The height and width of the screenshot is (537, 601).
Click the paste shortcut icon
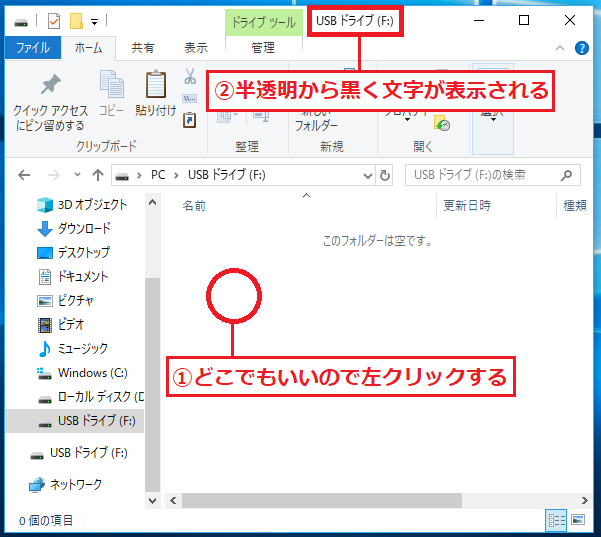(189, 120)
